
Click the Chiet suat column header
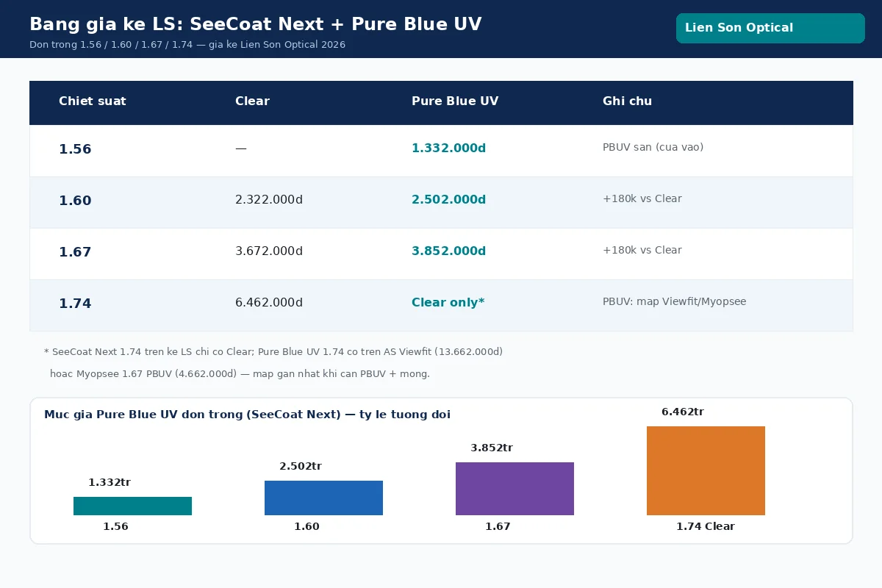[93, 101]
